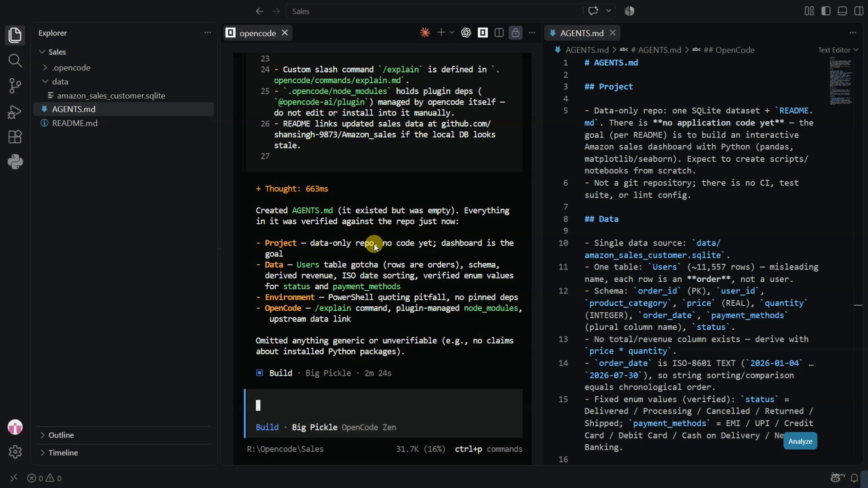Toggle primary side bar visibility
This screenshot has height=488, width=868.
pos(826,11)
